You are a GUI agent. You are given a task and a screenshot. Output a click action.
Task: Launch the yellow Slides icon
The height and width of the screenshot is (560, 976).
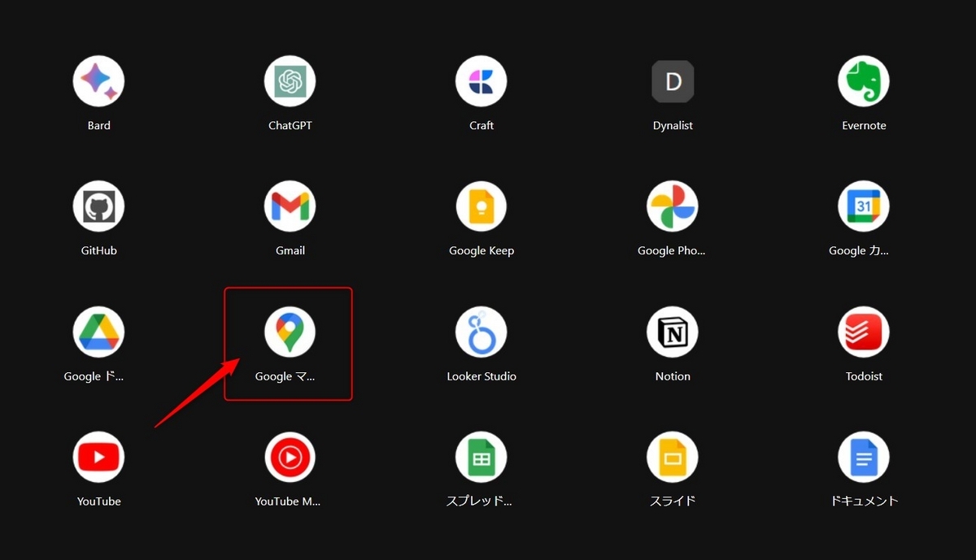point(673,458)
